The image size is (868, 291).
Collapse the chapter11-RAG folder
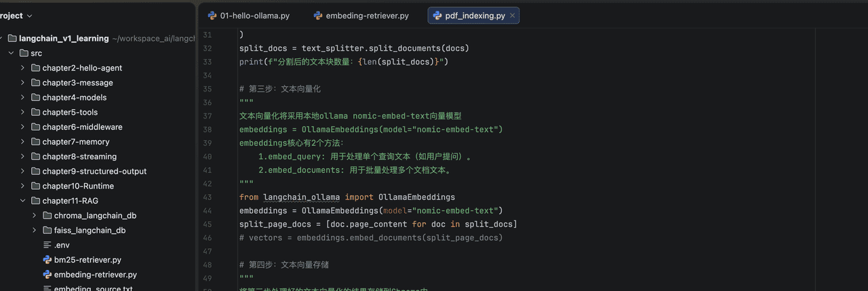(22, 201)
